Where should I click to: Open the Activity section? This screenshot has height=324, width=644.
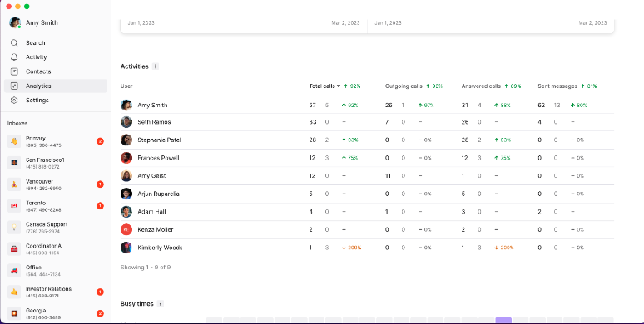coord(56,57)
